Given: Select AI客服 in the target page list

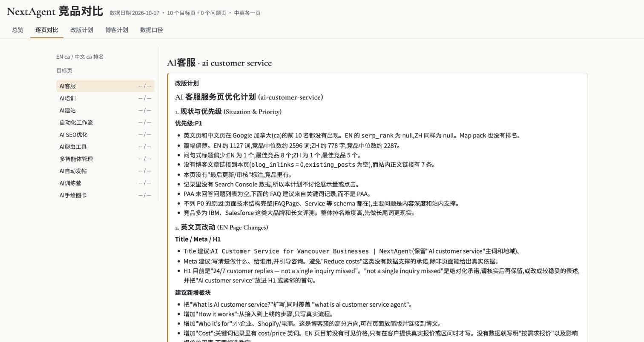Looking at the screenshot, I should click(105, 86).
